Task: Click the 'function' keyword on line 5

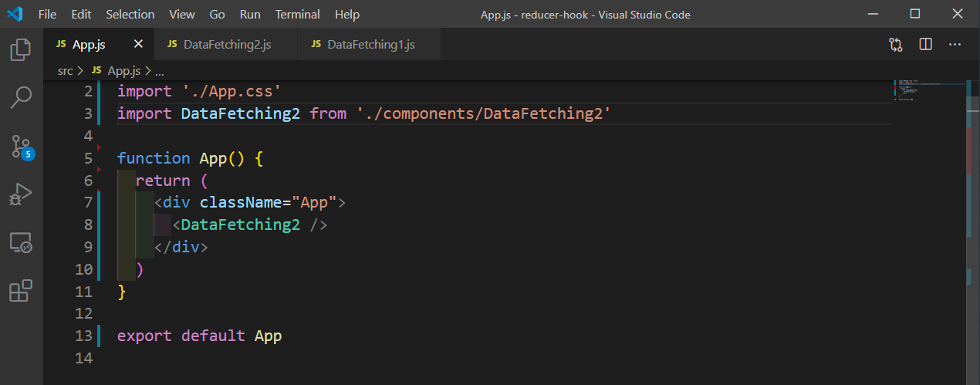Action: (154, 158)
